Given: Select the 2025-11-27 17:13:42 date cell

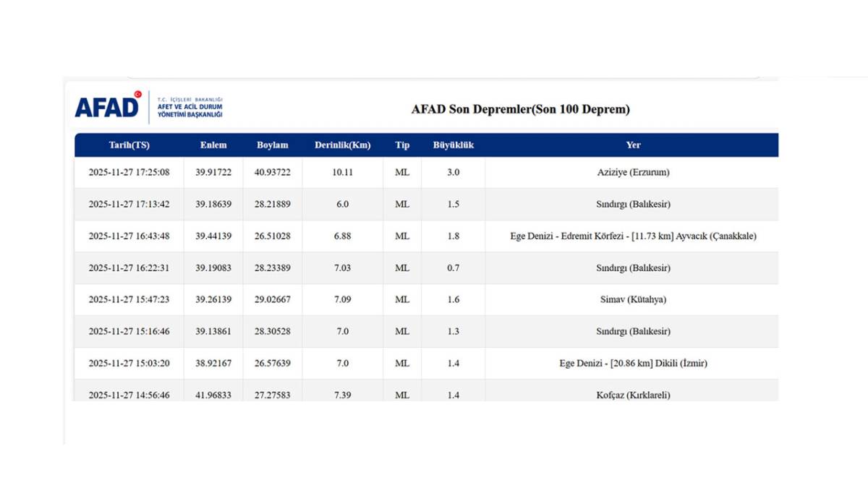Looking at the screenshot, I should tap(129, 205).
